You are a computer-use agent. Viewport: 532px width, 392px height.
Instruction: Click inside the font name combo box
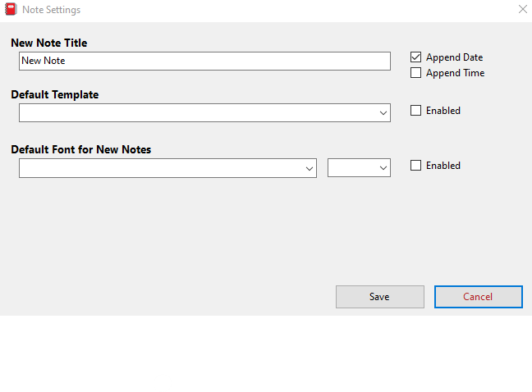coord(160,168)
